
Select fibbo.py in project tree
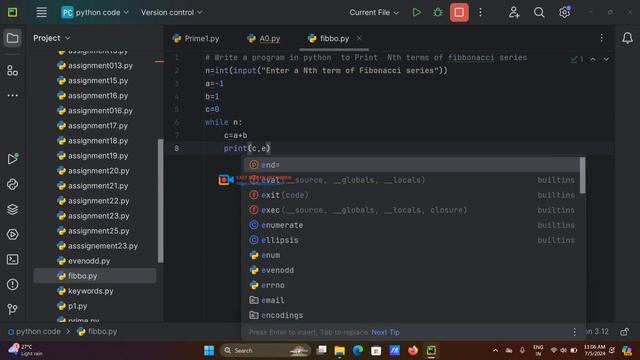pyautogui.click(x=95, y=276)
